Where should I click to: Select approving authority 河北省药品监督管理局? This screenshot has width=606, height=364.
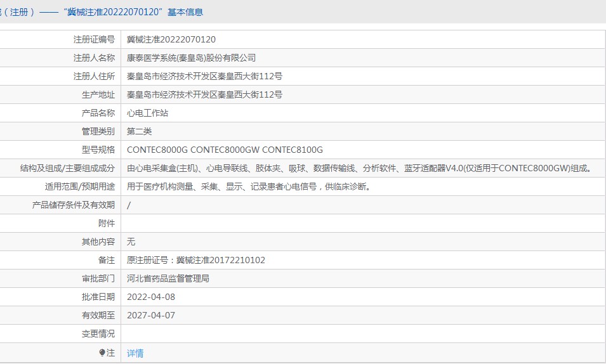168,278
